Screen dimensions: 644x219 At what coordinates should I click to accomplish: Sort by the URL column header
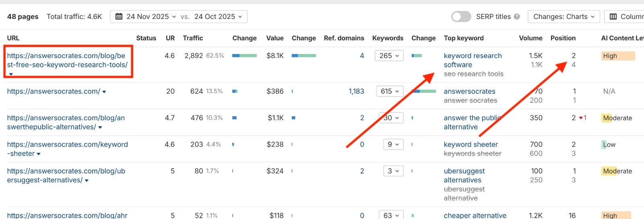(13, 38)
